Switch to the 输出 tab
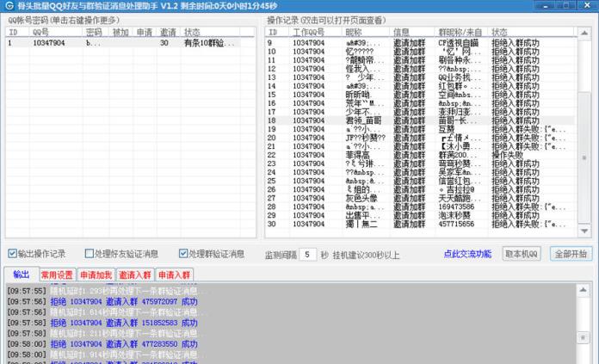Screen dimensions: 599x364 [x=21, y=275]
